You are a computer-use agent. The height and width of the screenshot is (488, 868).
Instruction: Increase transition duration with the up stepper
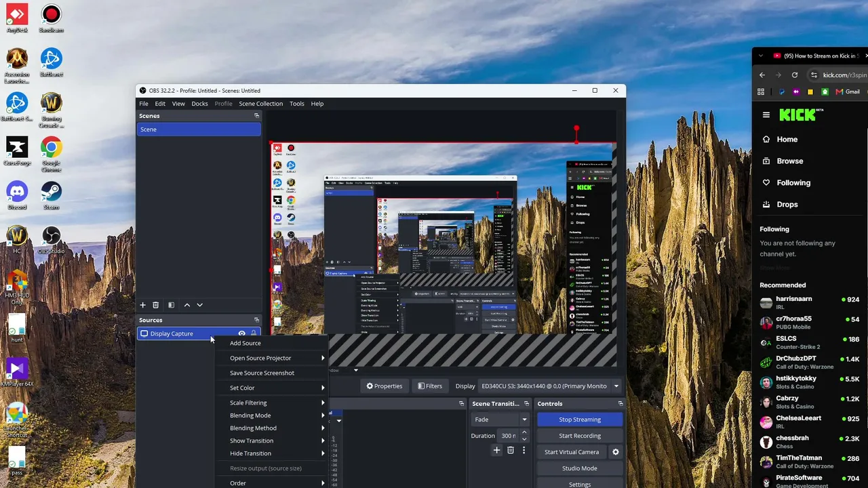(x=524, y=432)
